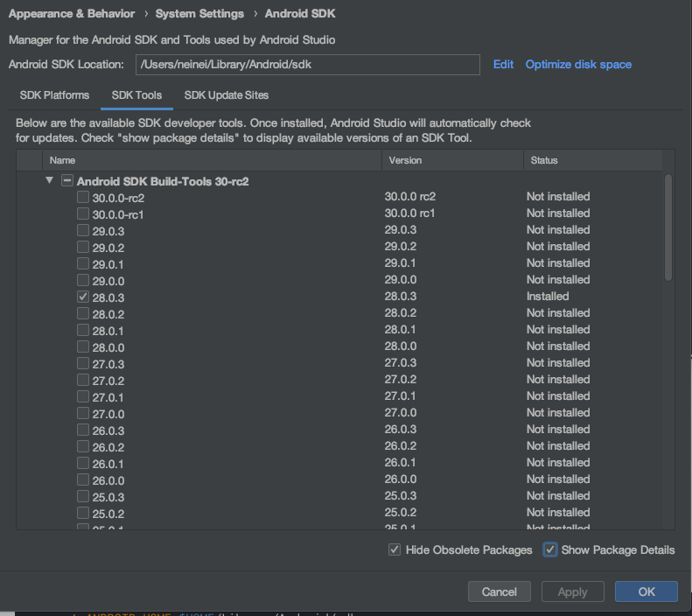Toggle Show Package Details checkbox
The width and height of the screenshot is (692, 616).
coord(550,549)
